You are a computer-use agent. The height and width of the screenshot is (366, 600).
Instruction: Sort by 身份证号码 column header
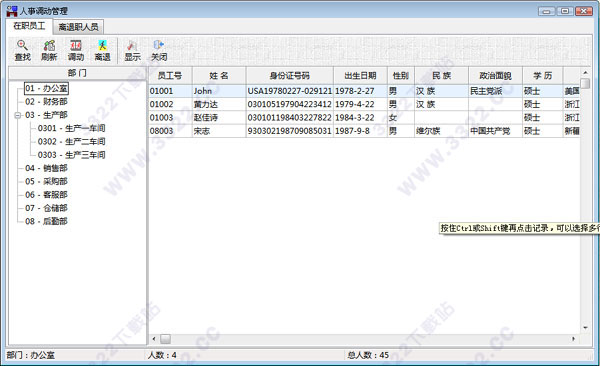pyautogui.click(x=290, y=75)
